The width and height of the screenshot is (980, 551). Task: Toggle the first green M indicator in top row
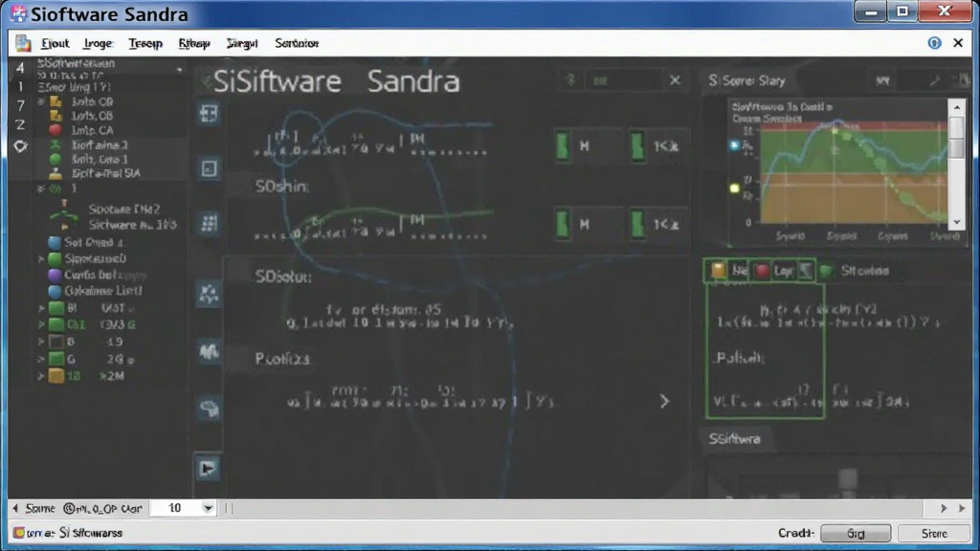(563, 146)
